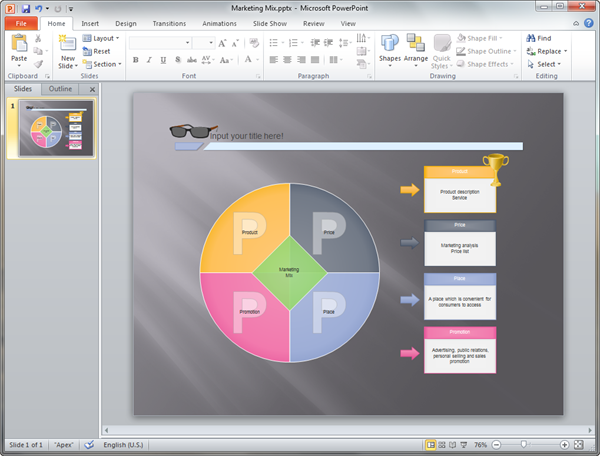Switch to Normal view in status bar
Viewport: 600px width, 456px height.
pyautogui.click(x=431, y=444)
